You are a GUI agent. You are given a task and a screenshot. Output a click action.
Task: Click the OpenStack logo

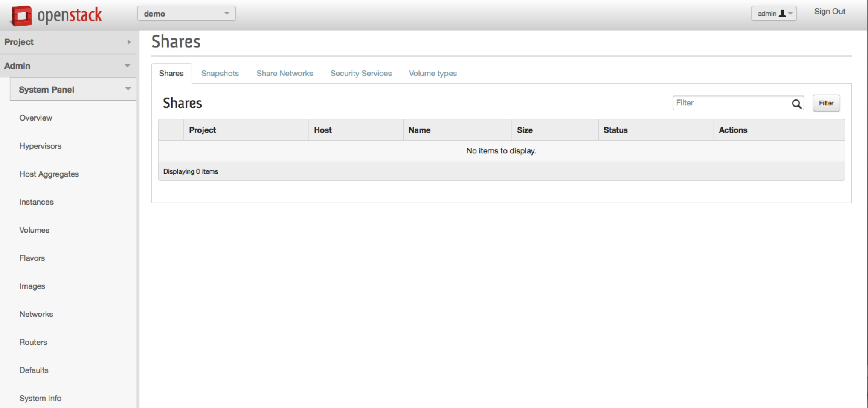coord(56,15)
